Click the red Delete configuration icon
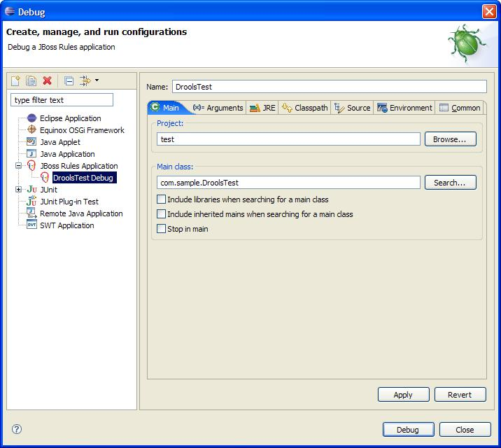 (x=48, y=81)
